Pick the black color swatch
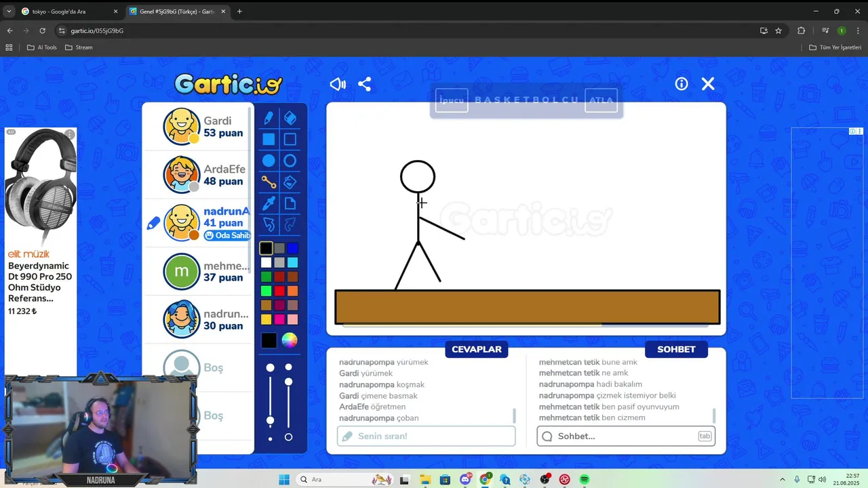Image resolution: width=868 pixels, height=488 pixels. point(266,249)
